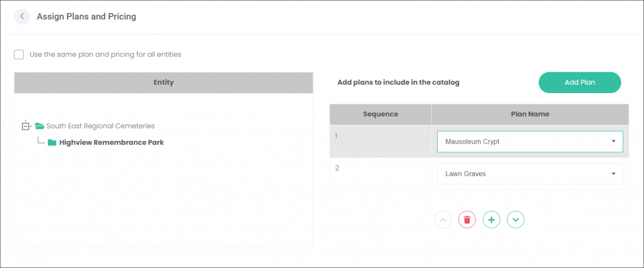Click the move up chevron icon
The width and height of the screenshot is (644, 268).
443,220
